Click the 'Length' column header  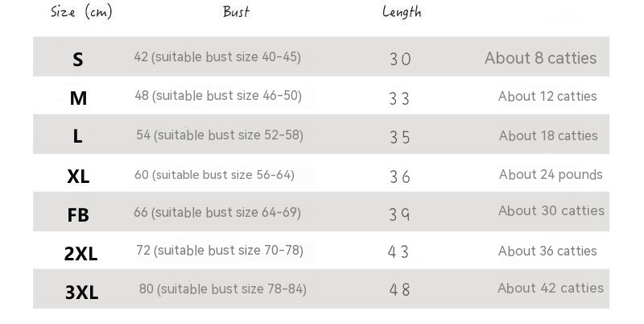coord(402,12)
